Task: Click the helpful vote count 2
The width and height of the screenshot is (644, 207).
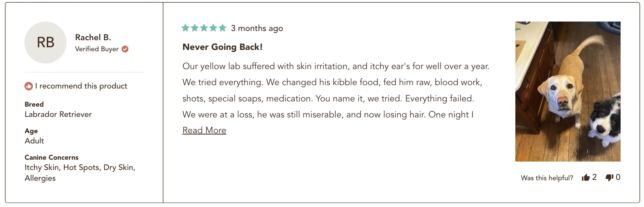Action: tap(595, 177)
